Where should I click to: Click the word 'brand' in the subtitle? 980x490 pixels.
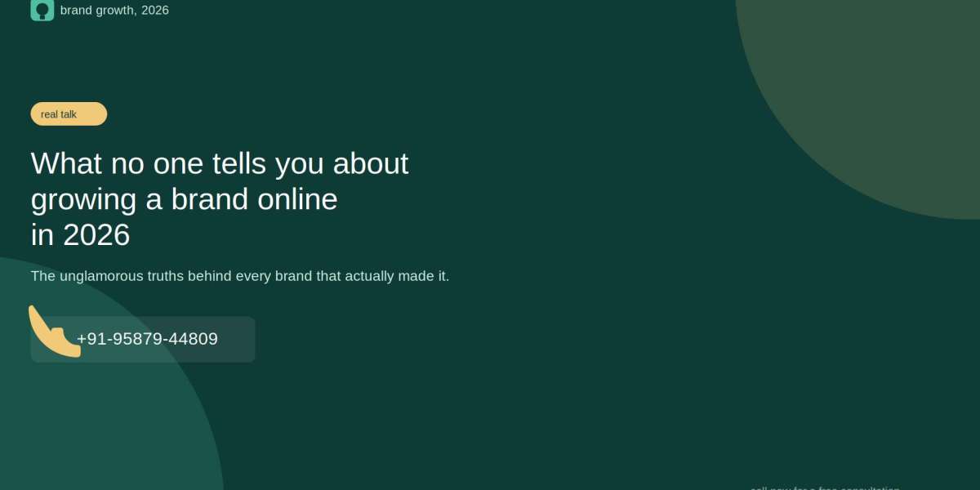click(293, 276)
